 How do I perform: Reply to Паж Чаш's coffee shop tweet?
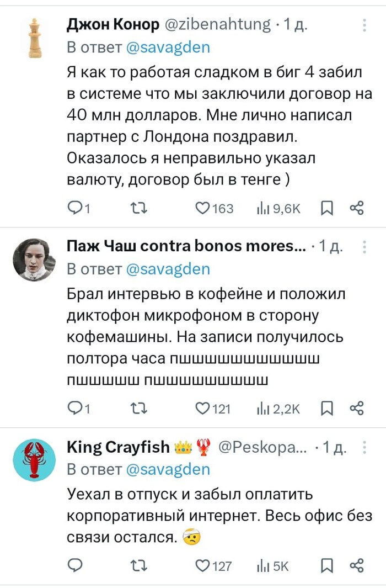tap(74, 409)
